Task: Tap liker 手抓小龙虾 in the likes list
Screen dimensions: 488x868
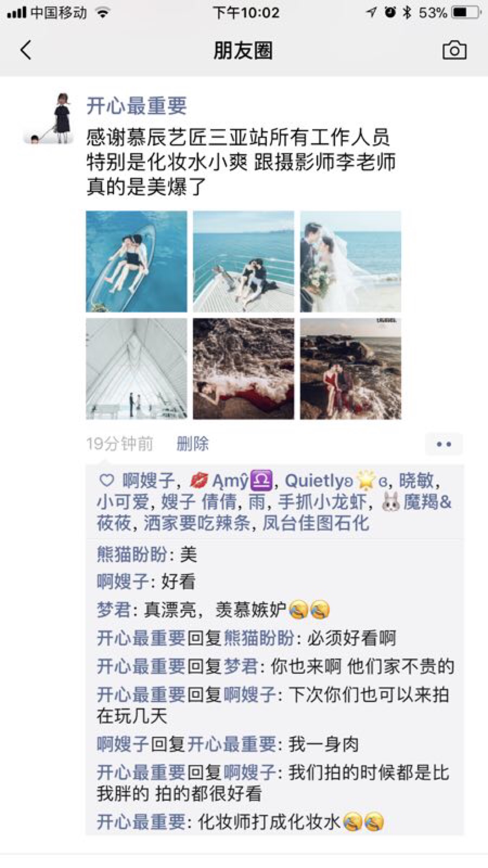Action: 322,502
